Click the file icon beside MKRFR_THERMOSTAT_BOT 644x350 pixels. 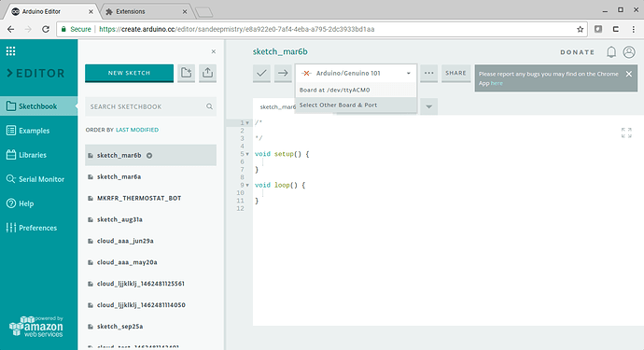(91, 198)
